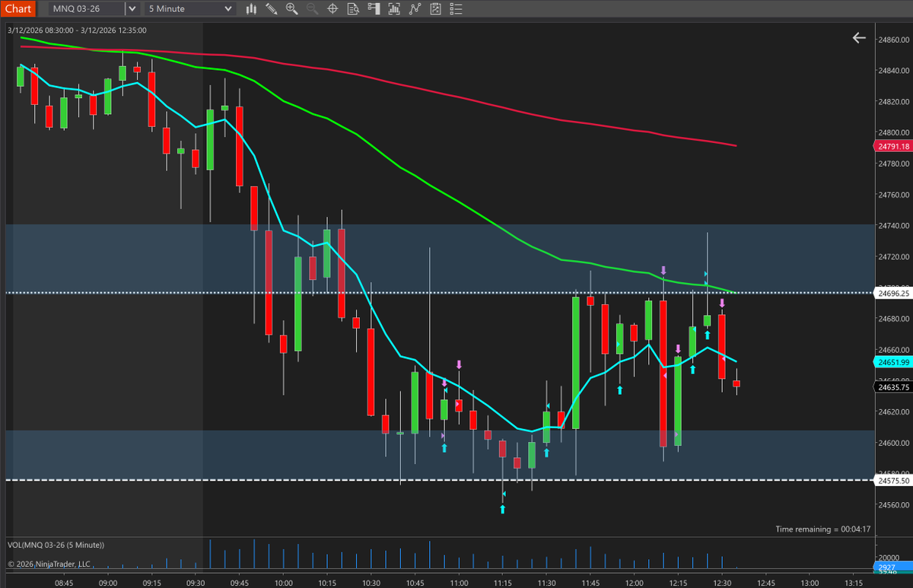Open the Chart tab label
Viewport: 913px width, 588px height.
click(x=17, y=9)
